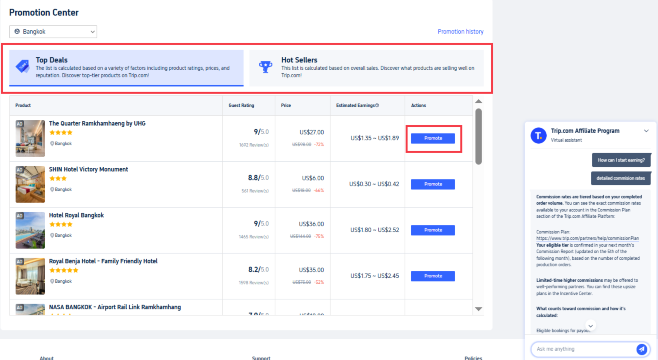Open Hotel Royal Bangkok thumbnail
The width and height of the screenshot is (658, 360).
[30, 230]
